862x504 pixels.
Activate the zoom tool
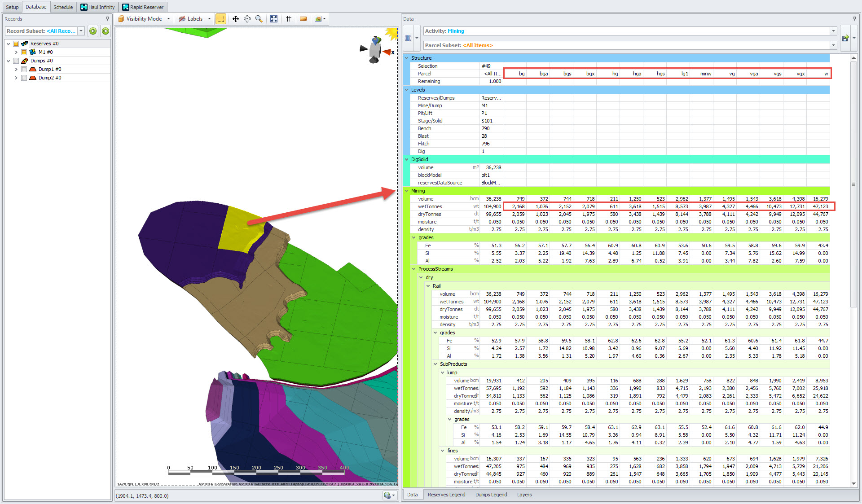click(259, 18)
